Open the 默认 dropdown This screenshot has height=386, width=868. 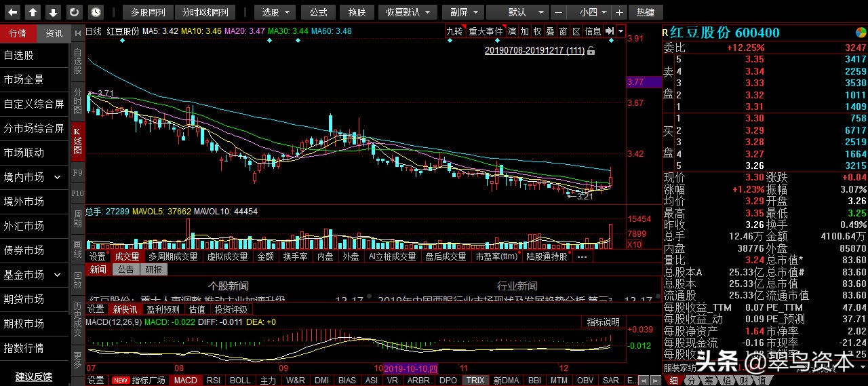pyautogui.click(x=517, y=12)
